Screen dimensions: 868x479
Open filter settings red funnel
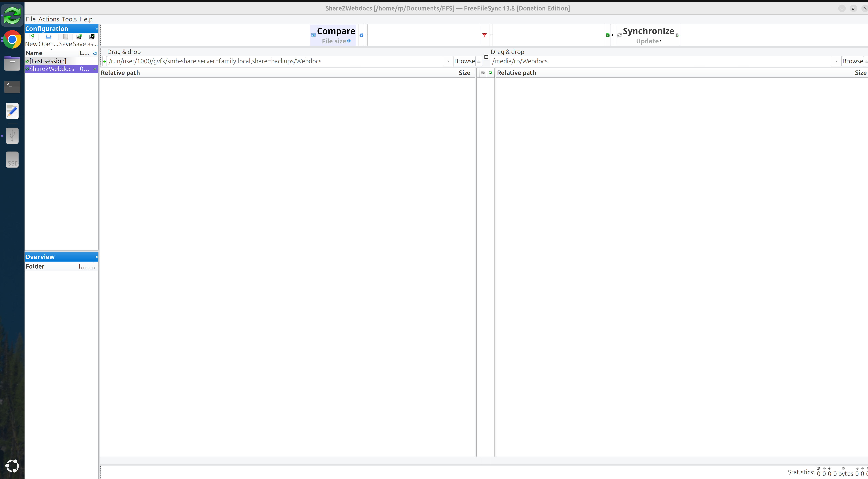[484, 35]
